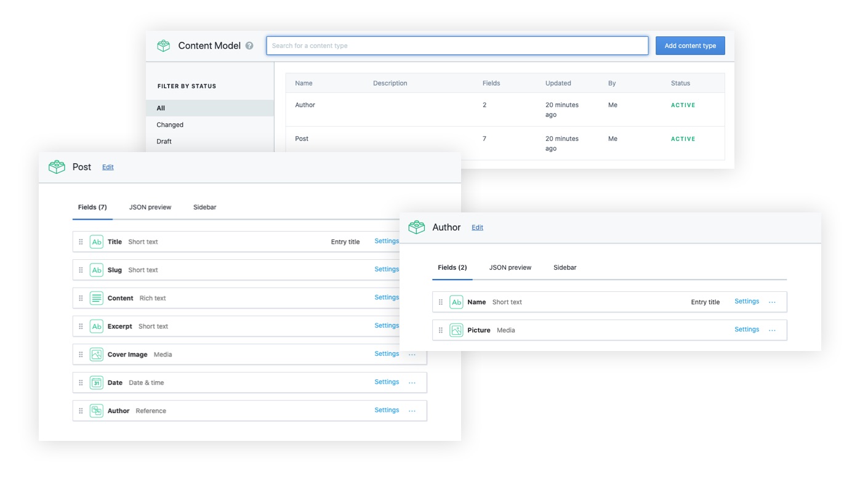
Task: Open Settings for Slug field
Action: click(387, 270)
